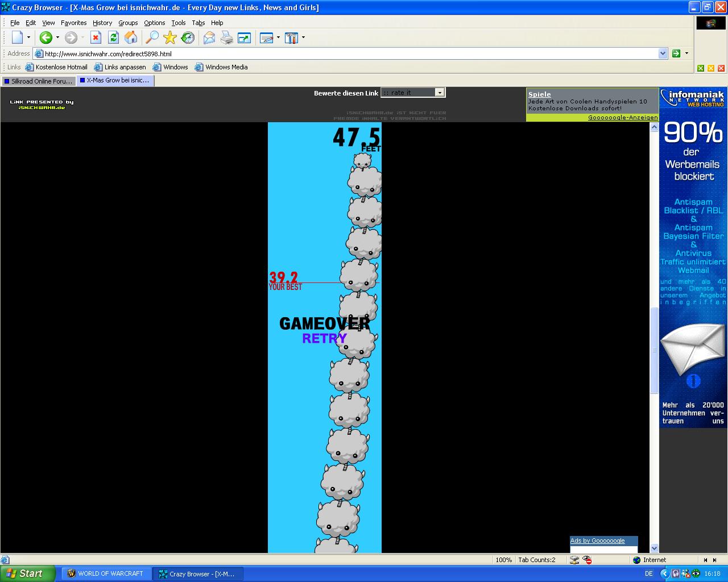Open the New page button dropdown arrow
Image resolution: width=728 pixels, height=582 pixels.
pos(28,38)
